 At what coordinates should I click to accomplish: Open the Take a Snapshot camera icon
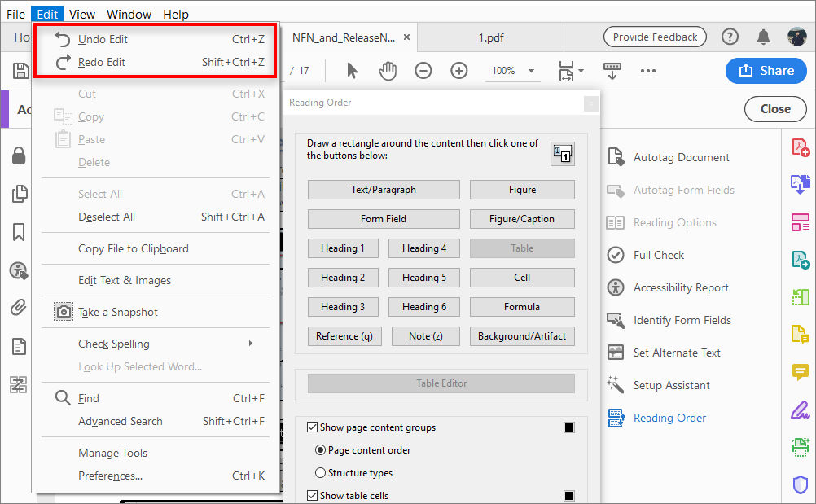63,311
